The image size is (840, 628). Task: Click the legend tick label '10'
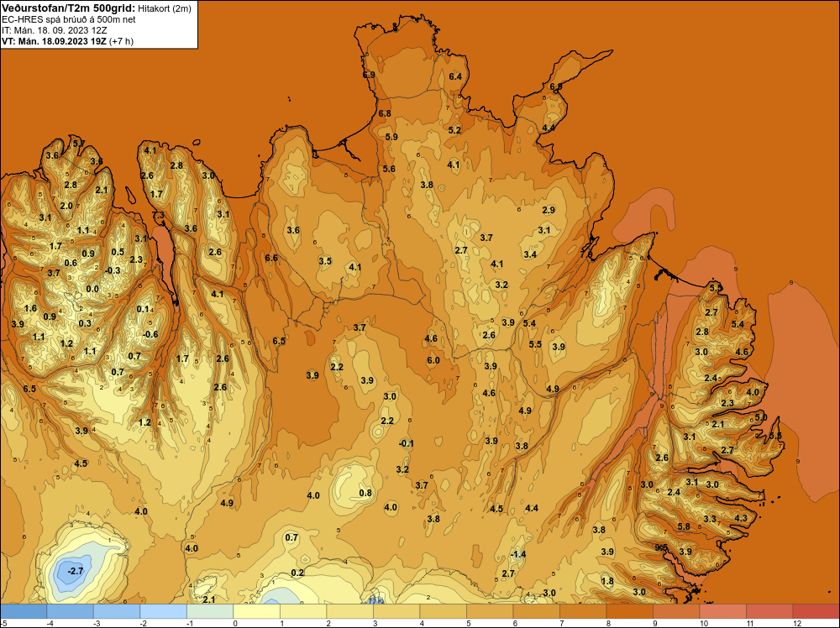click(x=703, y=623)
